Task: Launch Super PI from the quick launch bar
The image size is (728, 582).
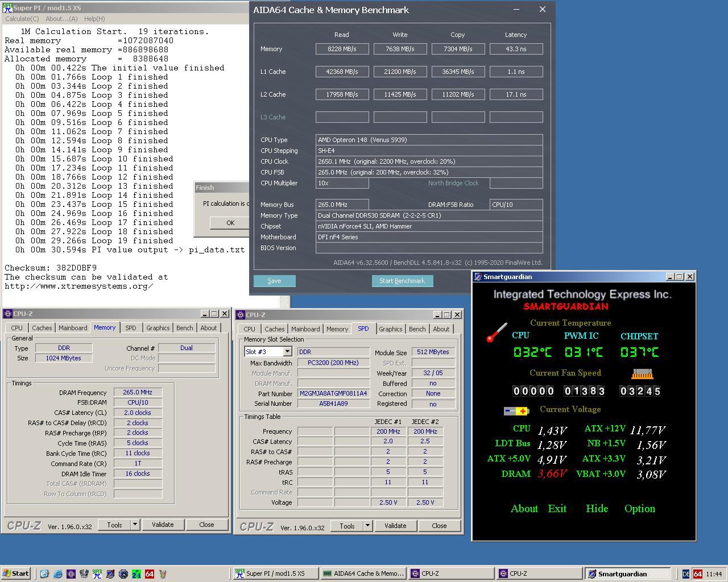Action: pos(97,573)
